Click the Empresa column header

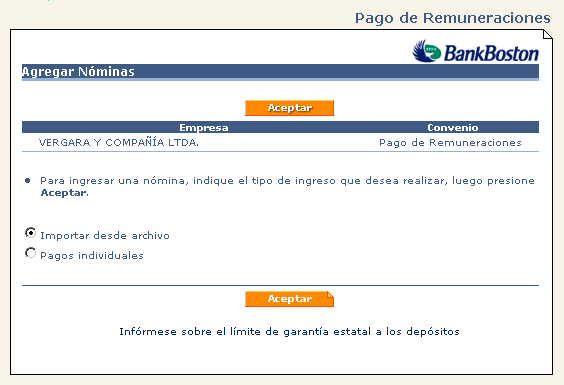pos(204,127)
